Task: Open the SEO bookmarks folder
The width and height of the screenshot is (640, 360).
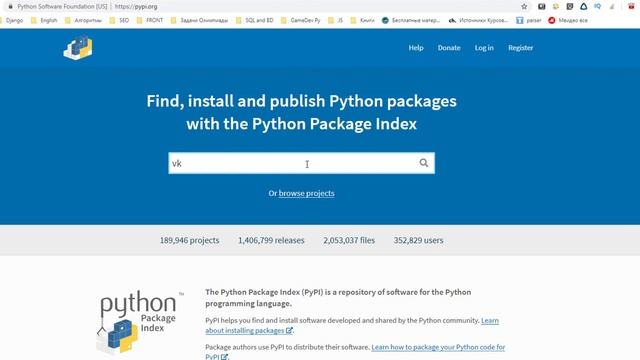Action: click(119, 20)
